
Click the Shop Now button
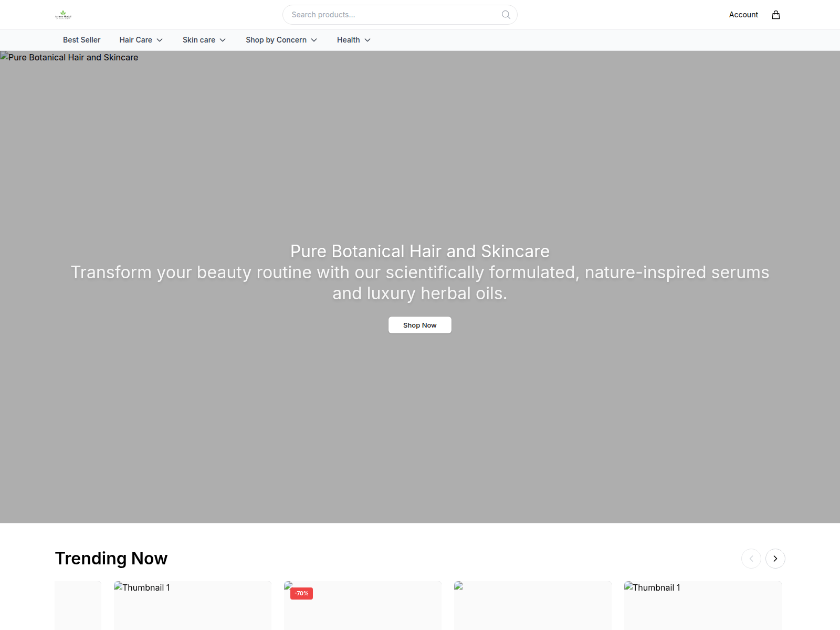tap(420, 325)
